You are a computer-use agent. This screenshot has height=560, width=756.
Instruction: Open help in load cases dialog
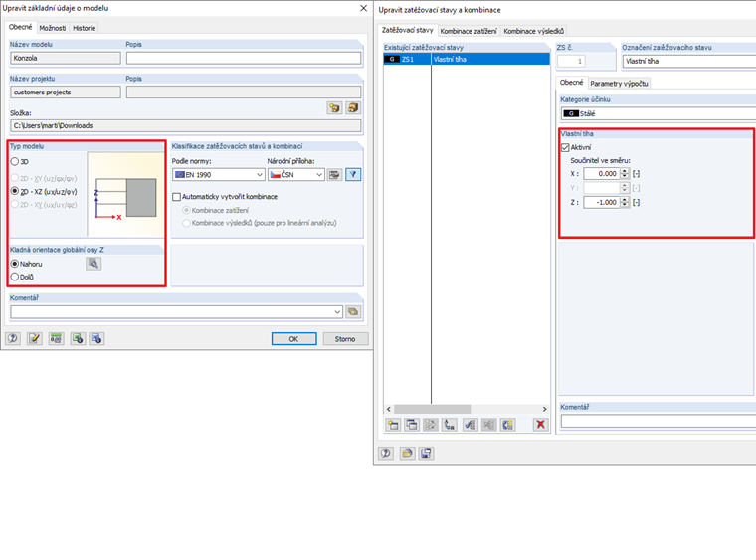click(x=386, y=453)
